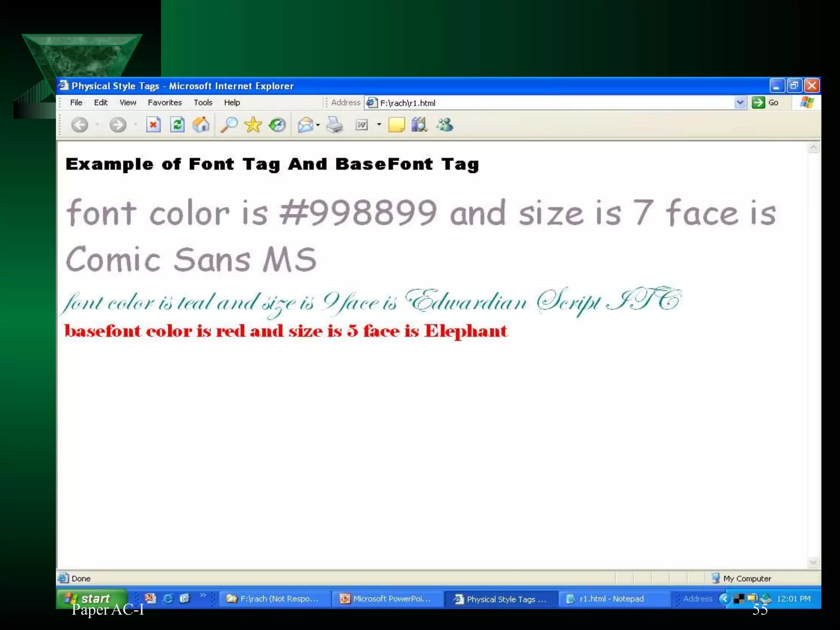Switch to r1.html - Notepad taskbar item

[611, 599]
